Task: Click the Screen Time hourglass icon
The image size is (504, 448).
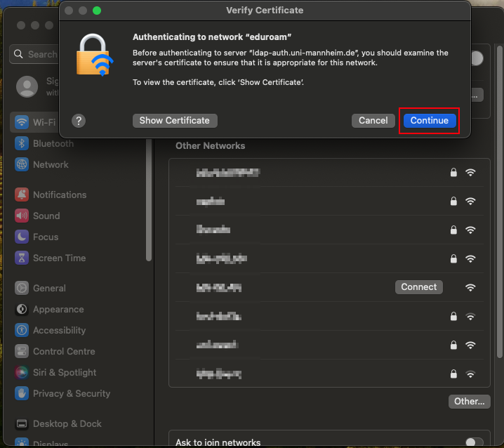Action: (22, 258)
